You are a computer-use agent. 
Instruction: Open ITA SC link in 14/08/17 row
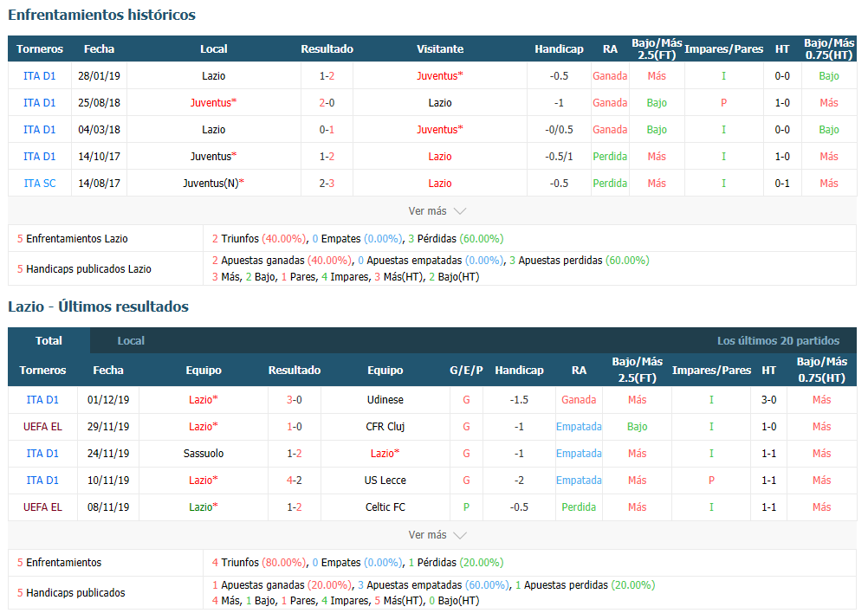point(39,184)
